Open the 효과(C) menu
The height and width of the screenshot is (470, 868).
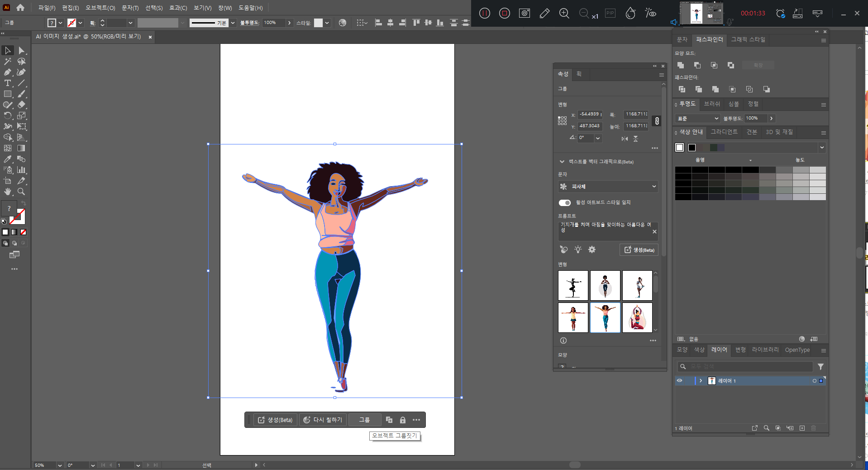[x=178, y=8]
